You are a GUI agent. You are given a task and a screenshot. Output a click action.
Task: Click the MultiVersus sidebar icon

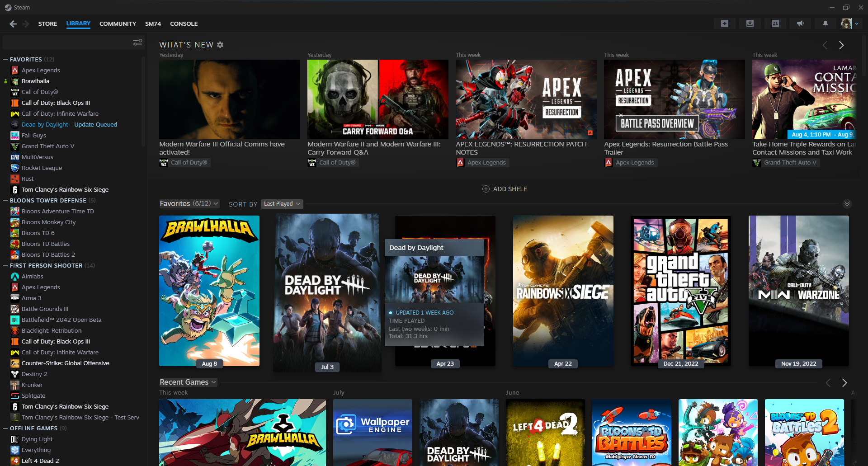(15, 157)
